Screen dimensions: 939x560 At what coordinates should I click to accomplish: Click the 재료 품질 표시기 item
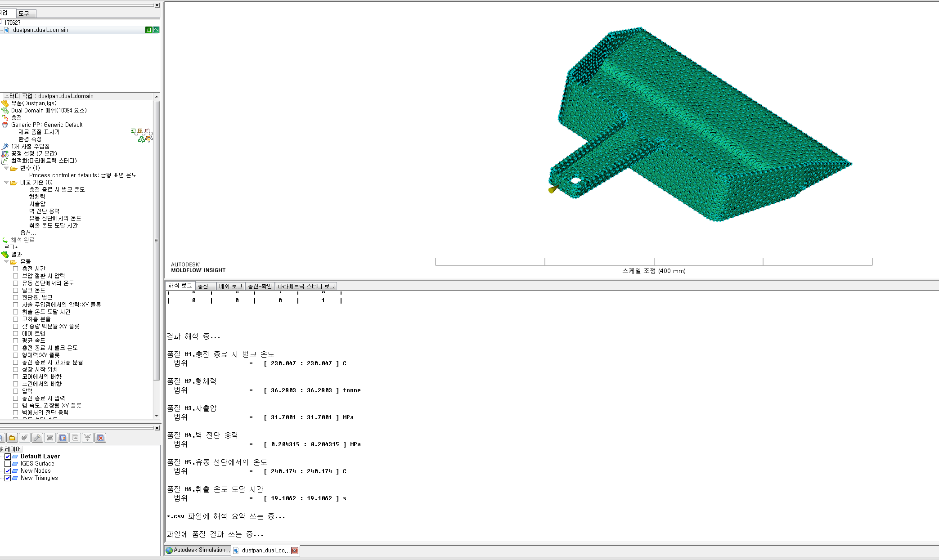pos(39,132)
